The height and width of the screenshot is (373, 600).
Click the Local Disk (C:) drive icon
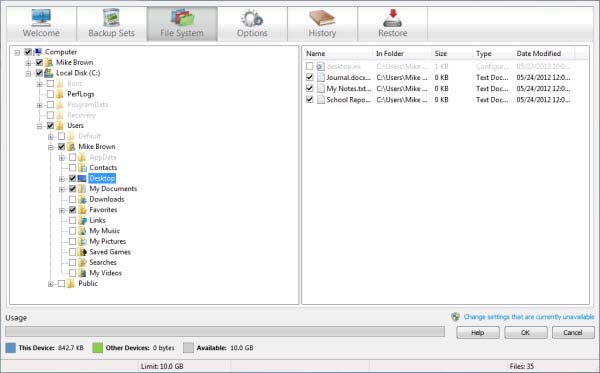(49, 73)
